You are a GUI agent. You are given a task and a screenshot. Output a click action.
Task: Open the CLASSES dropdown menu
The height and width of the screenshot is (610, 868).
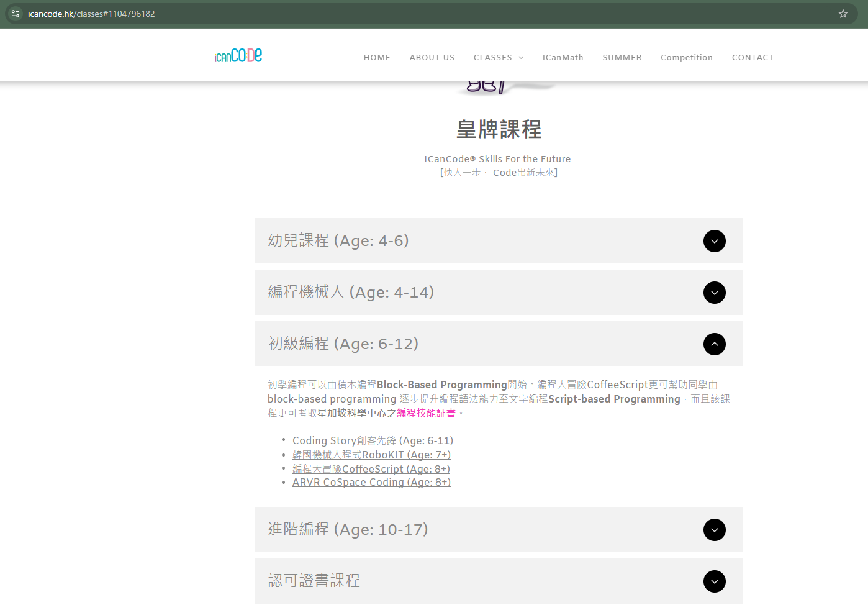[x=498, y=58]
